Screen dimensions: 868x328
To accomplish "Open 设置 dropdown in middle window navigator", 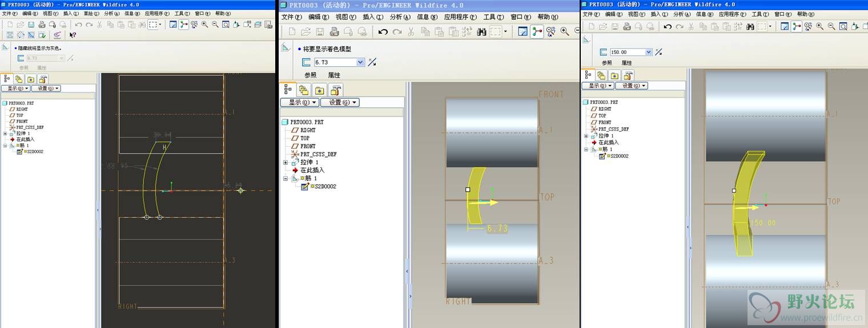I will [339, 103].
